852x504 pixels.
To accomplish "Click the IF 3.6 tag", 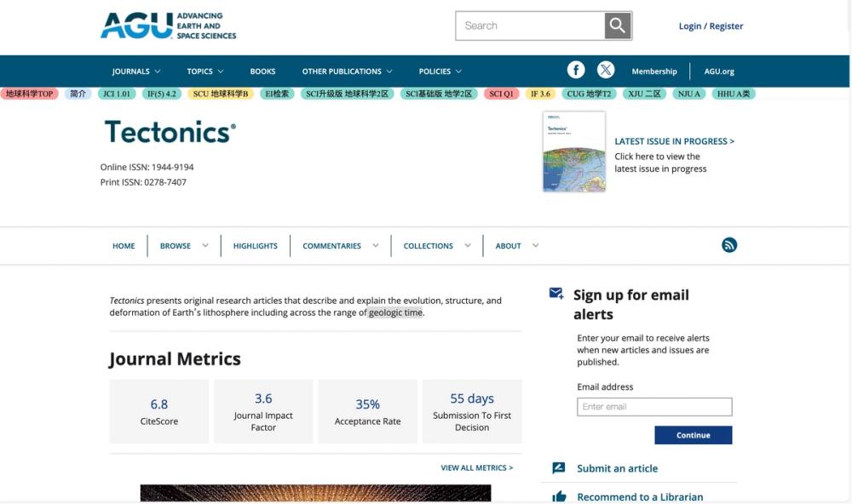I will (540, 94).
